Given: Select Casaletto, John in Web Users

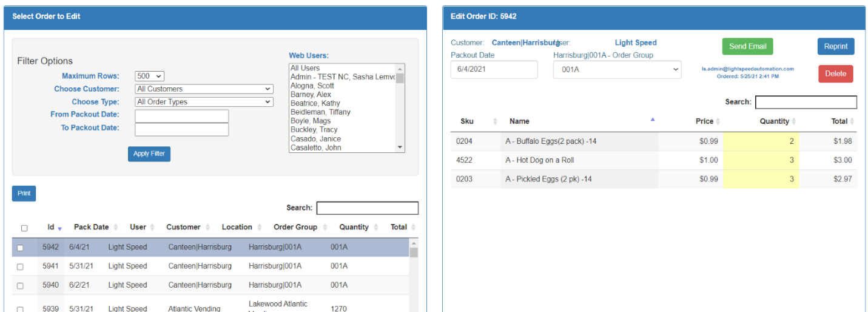Looking at the screenshot, I should [342, 148].
